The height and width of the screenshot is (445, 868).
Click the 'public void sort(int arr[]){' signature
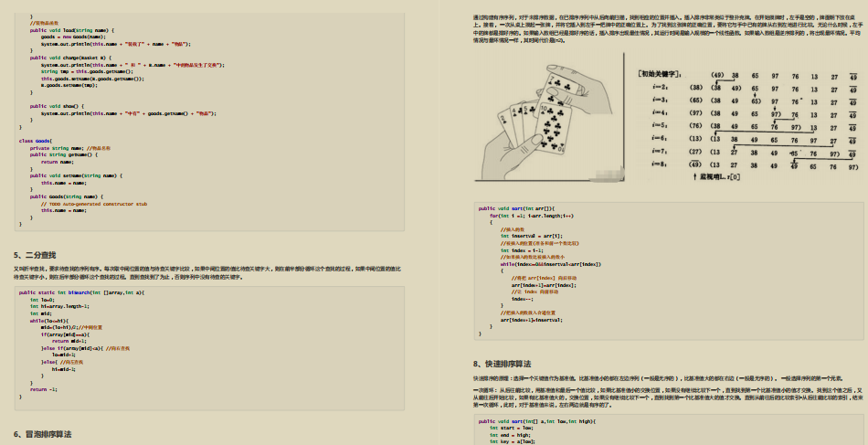click(x=516, y=208)
